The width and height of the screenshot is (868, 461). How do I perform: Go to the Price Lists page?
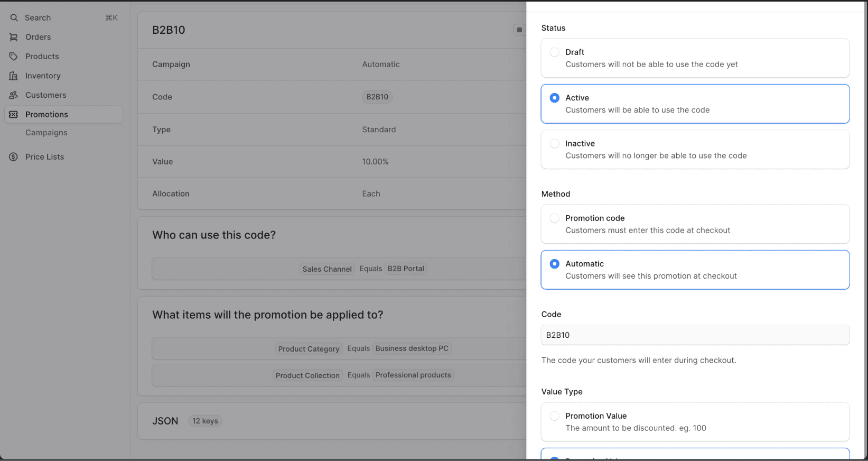pos(44,157)
